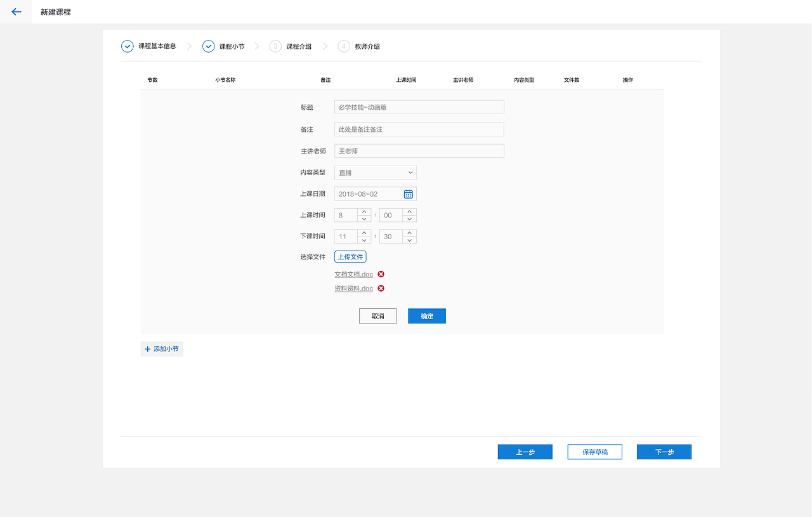Screen dimensions: 812x517
Task: Focus the 标题 input field
Action: point(419,107)
